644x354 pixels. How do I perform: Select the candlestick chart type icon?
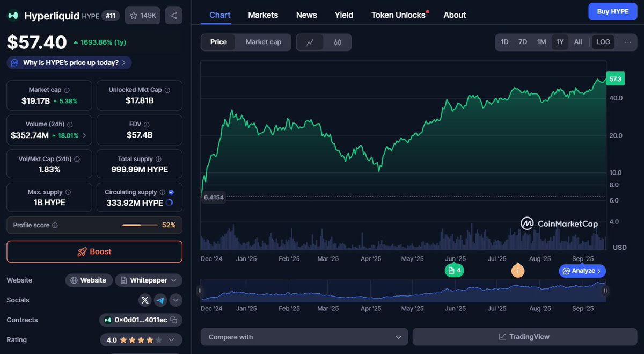[338, 42]
